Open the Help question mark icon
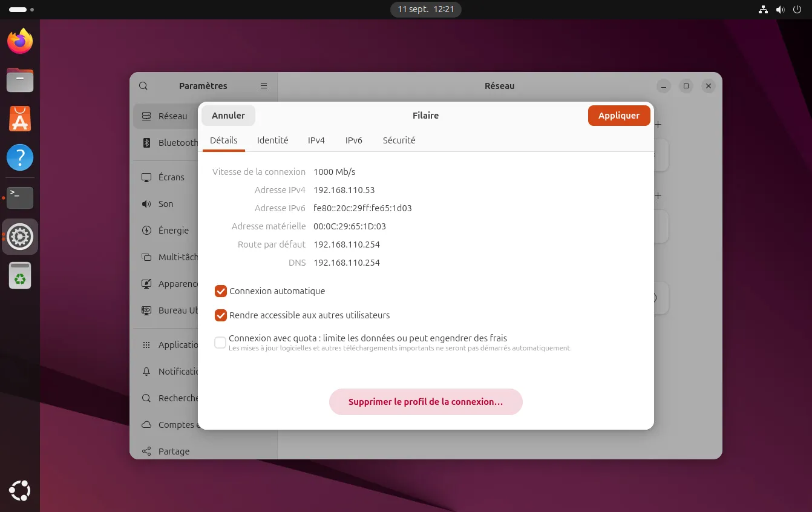Image resolution: width=812 pixels, height=512 pixels. click(20, 158)
